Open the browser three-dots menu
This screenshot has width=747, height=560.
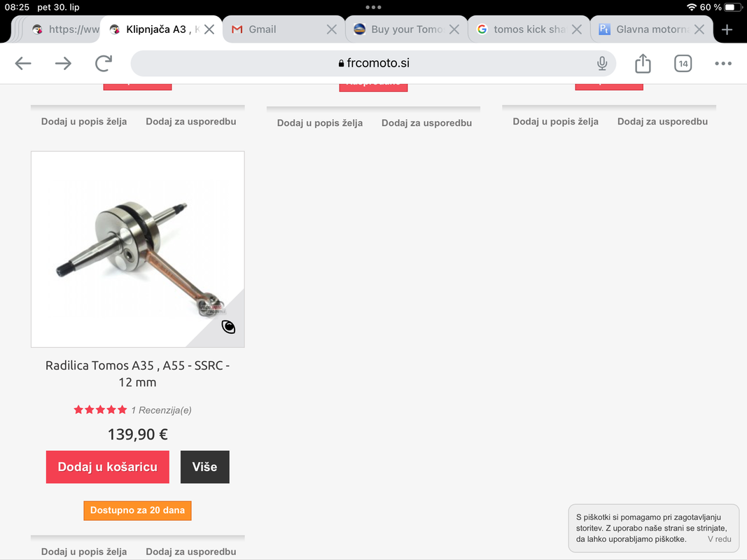click(722, 63)
